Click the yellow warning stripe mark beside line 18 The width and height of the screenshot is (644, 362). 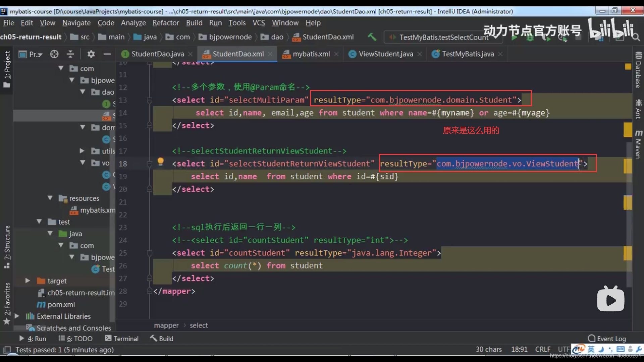click(x=628, y=166)
